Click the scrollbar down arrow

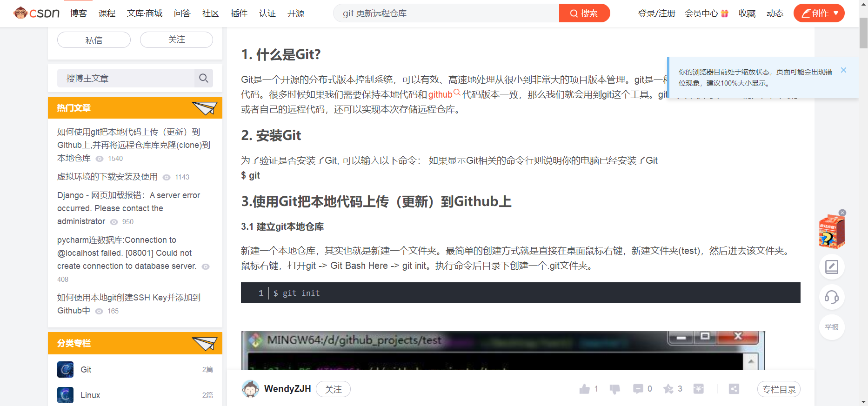[x=863, y=402]
